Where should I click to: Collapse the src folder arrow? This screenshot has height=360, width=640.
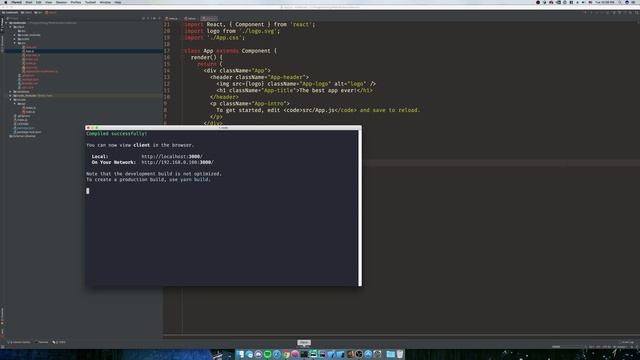point(14,43)
